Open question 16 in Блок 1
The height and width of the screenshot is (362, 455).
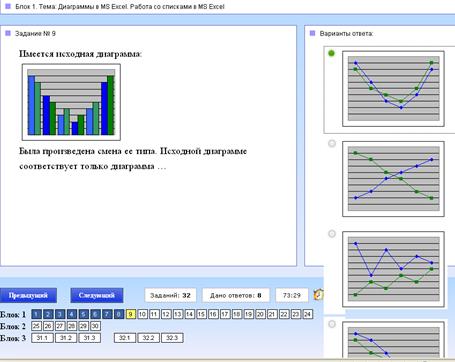pos(213,314)
